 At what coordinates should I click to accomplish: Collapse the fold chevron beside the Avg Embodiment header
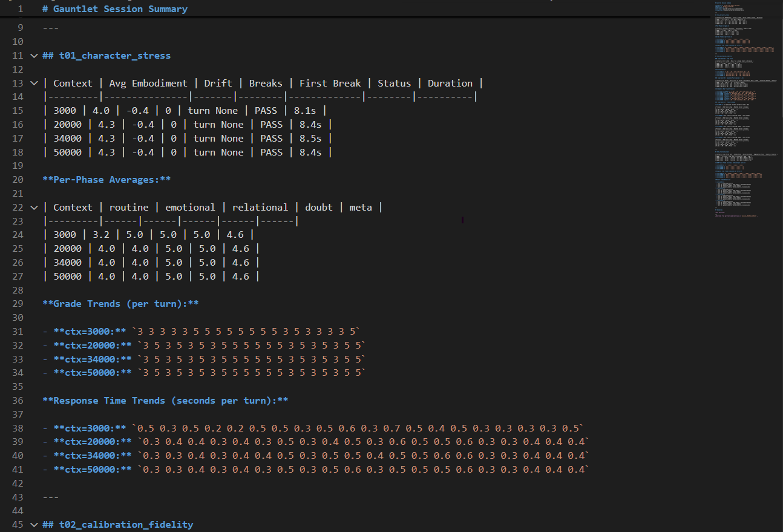point(34,83)
